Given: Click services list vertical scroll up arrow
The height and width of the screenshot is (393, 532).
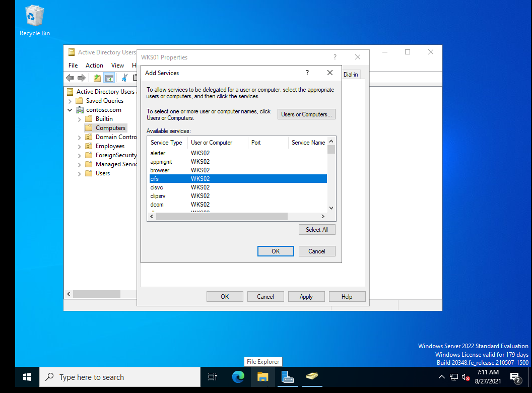Looking at the screenshot, I should (331, 141).
